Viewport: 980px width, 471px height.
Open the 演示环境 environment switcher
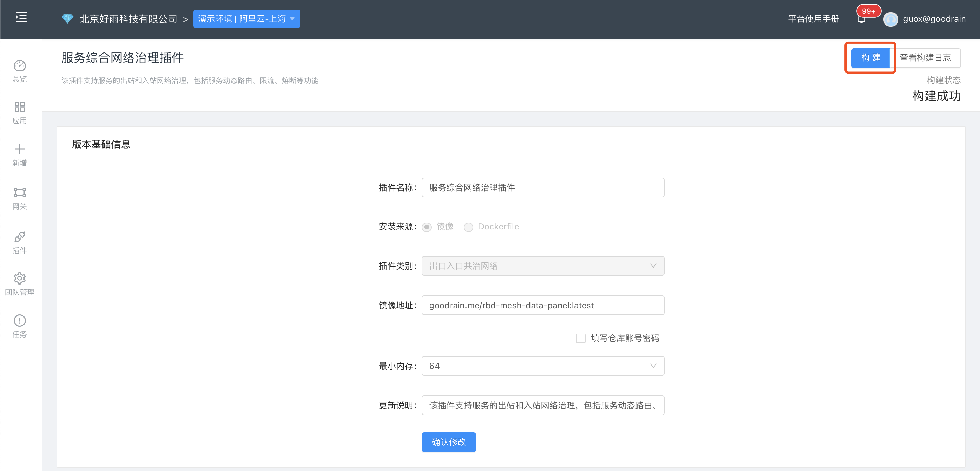coord(247,18)
